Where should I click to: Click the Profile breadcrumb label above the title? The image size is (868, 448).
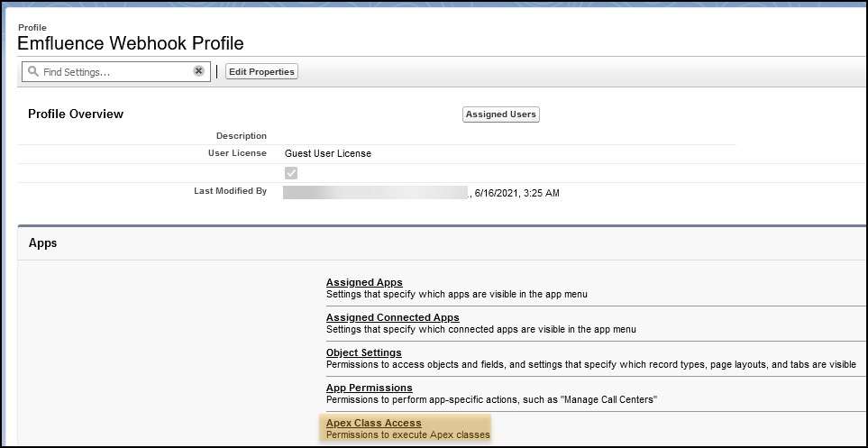(32, 27)
